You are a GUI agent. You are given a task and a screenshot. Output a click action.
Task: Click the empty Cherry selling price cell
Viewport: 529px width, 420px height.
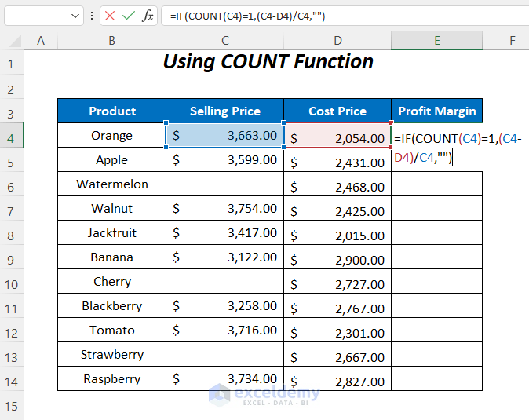[x=224, y=282]
